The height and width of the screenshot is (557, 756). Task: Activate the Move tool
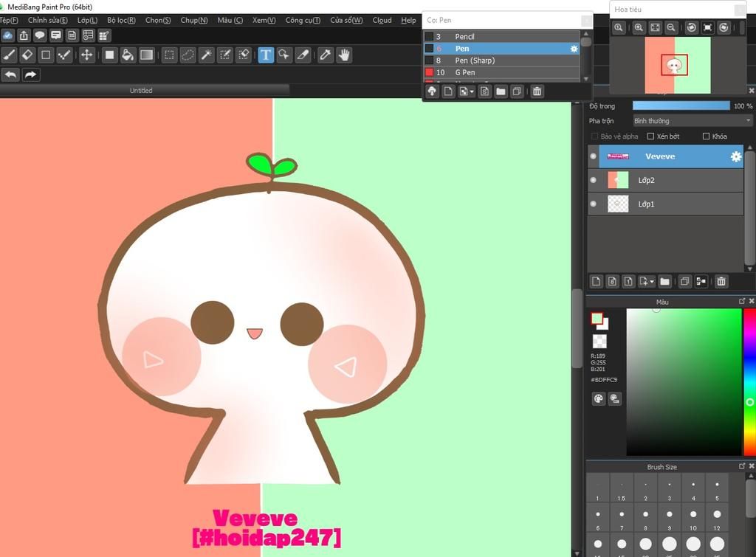click(x=87, y=55)
